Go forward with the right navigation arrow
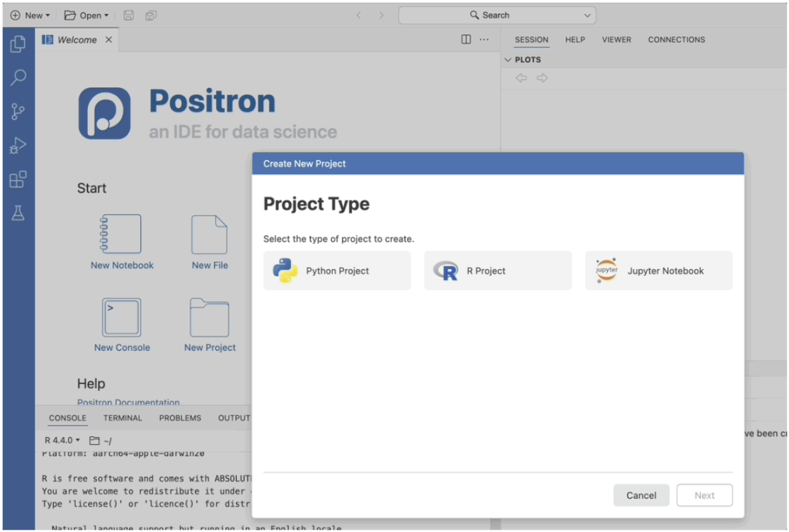789x532 pixels. pyautogui.click(x=381, y=15)
